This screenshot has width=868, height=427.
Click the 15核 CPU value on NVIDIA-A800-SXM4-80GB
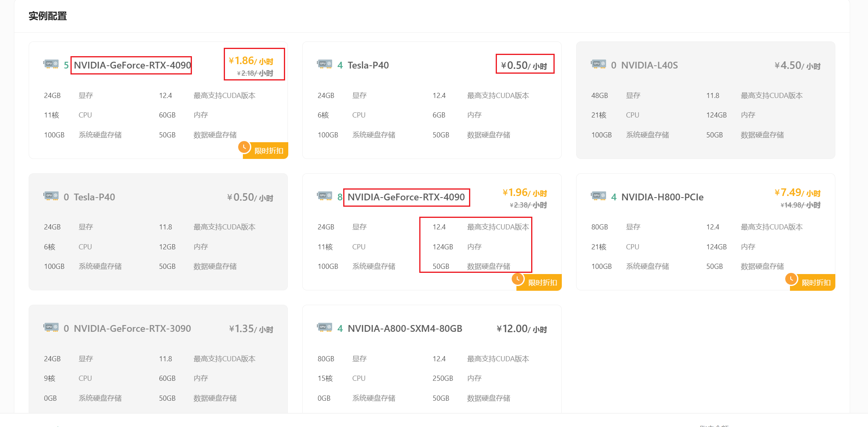click(325, 378)
